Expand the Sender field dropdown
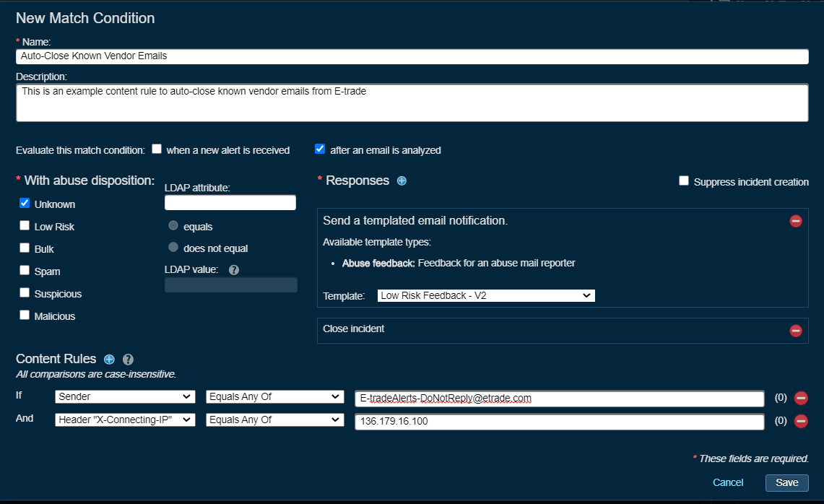Screen dimensions: 824x504 point(125,397)
